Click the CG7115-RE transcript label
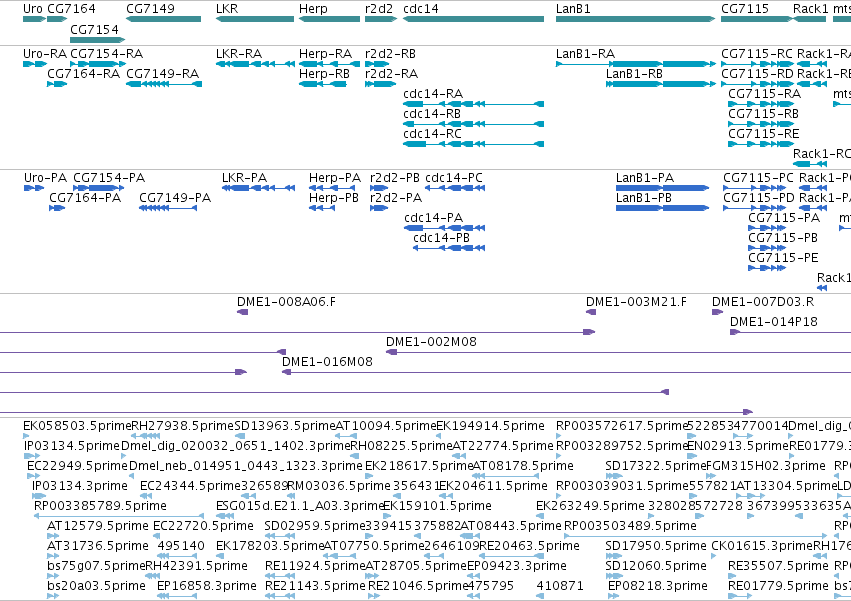The width and height of the screenshot is (851, 601). point(764,134)
